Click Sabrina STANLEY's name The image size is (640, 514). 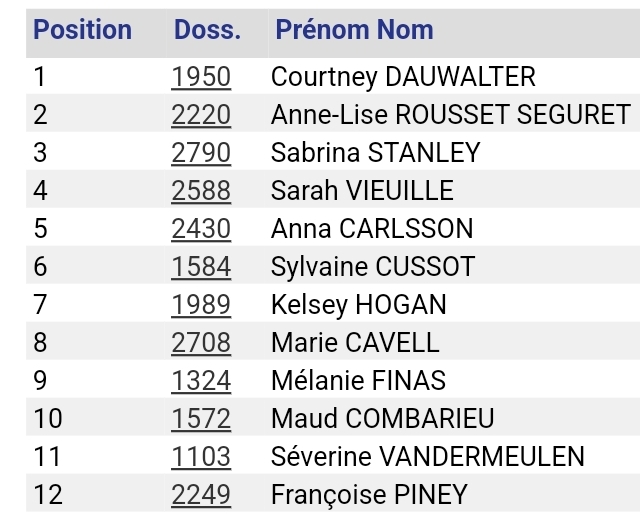click(375, 153)
